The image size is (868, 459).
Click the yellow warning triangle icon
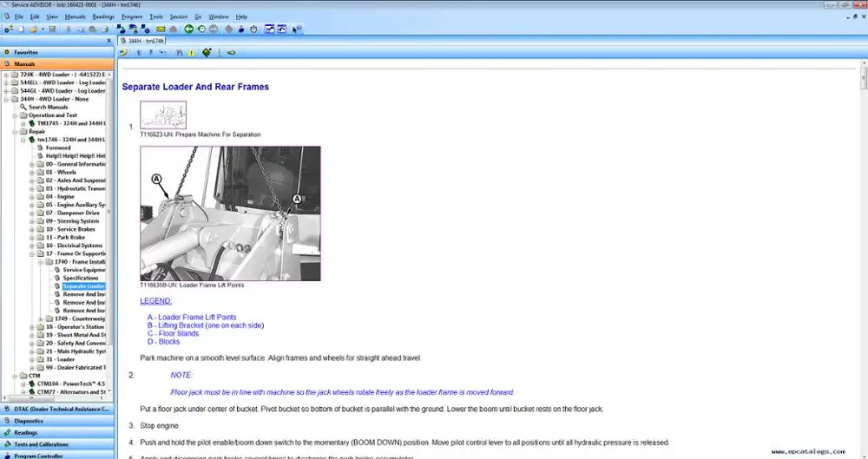click(x=191, y=53)
